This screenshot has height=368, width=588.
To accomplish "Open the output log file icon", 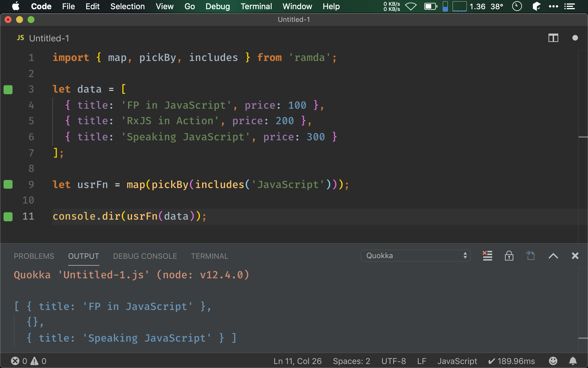I will pos(531,256).
